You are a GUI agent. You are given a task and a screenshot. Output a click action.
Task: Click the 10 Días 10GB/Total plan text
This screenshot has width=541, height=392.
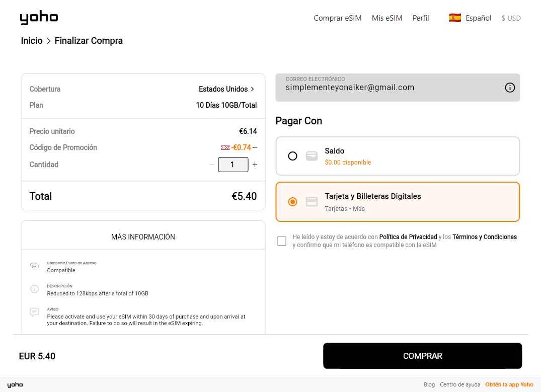(226, 105)
